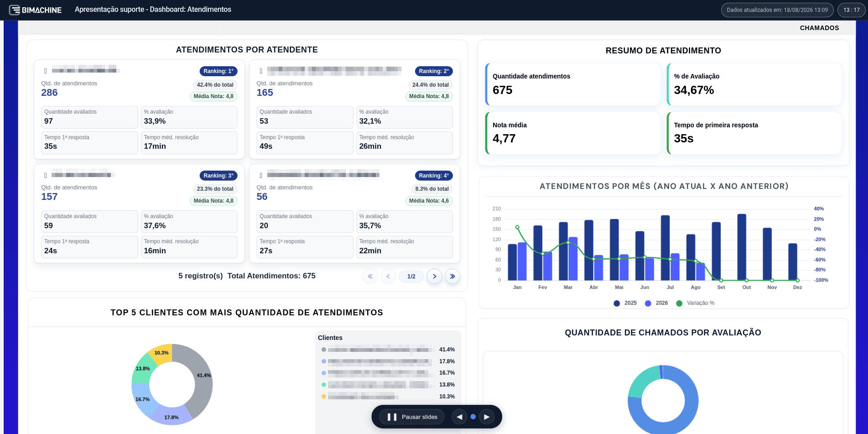
Task: Pause the slide presentation
Action: (412, 417)
